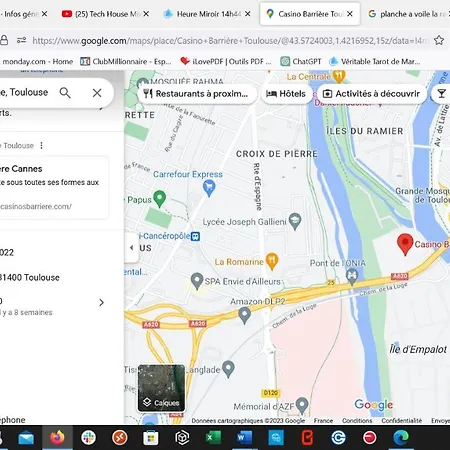Open three-dot menu beside Toulouse
The height and width of the screenshot is (450, 450).
pos(41,145)
